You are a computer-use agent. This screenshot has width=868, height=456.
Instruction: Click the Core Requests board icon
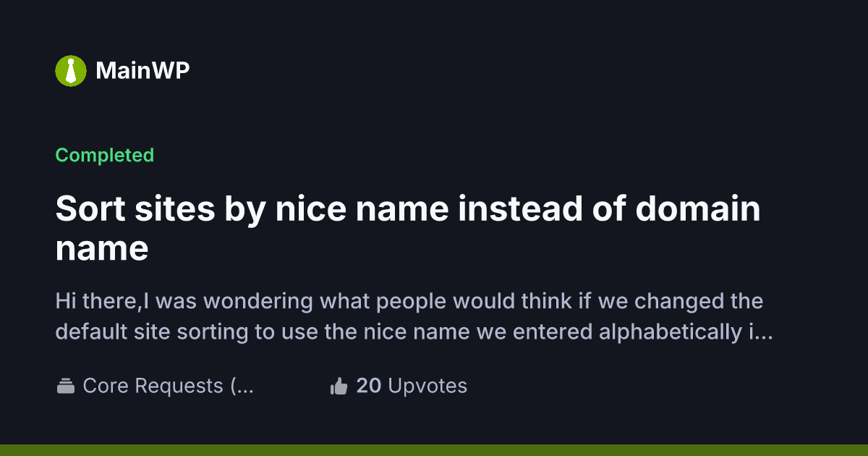66,387
